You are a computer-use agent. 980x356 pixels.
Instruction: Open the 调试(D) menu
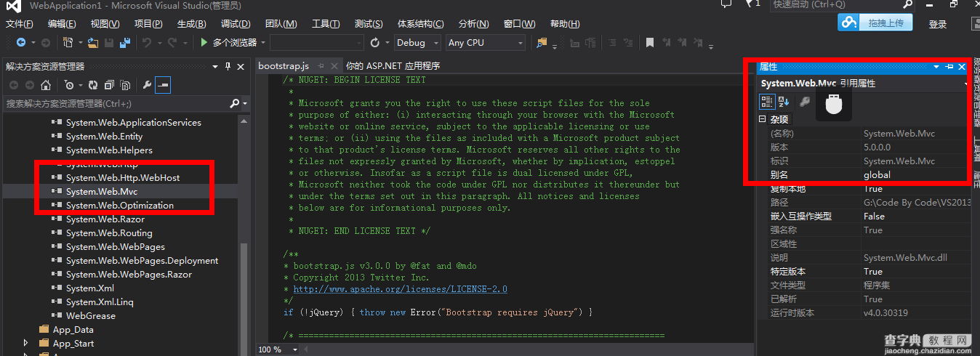236,24
